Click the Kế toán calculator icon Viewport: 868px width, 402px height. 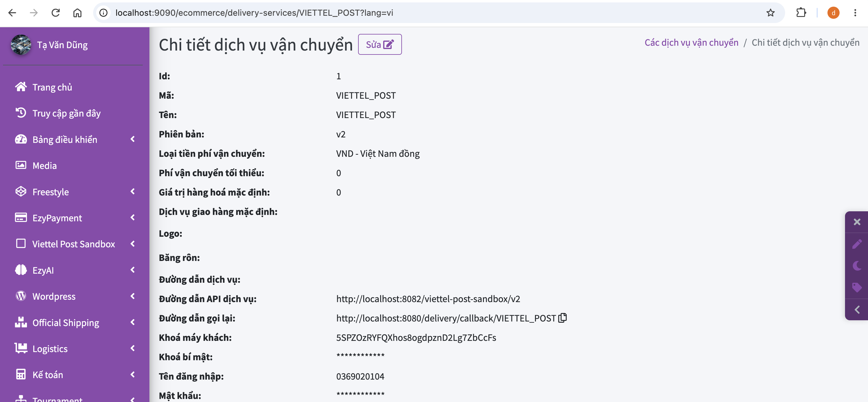point(21,374)
